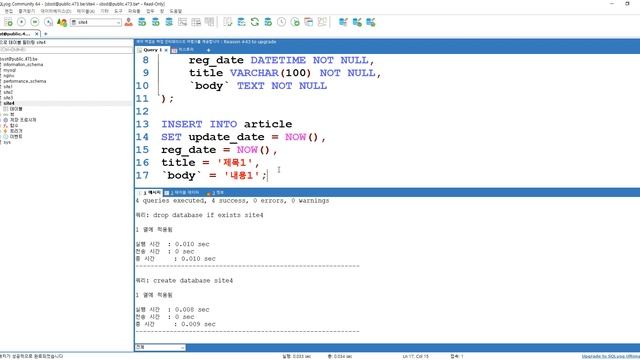Select the site3 database
The image size is (640, 360).
click(x=8, y=98)
